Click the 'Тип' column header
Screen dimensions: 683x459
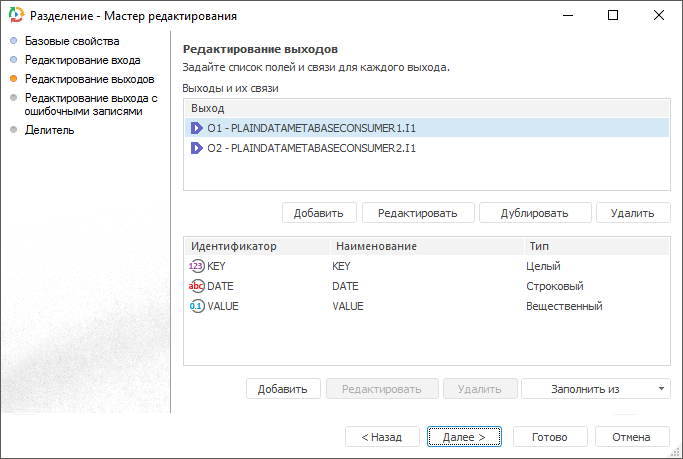pyautogui.click(x=537, y=245)
